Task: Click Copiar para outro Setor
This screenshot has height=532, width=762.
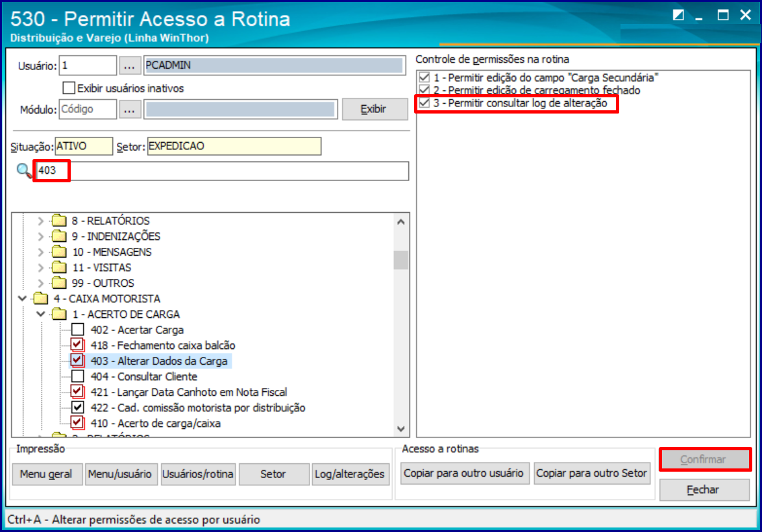Action: [x=591, y=473]
